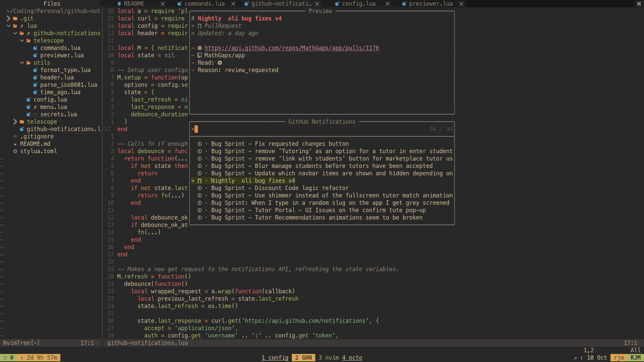
Task: Click the globe icon before API URL
Action: tap(200, 48)
